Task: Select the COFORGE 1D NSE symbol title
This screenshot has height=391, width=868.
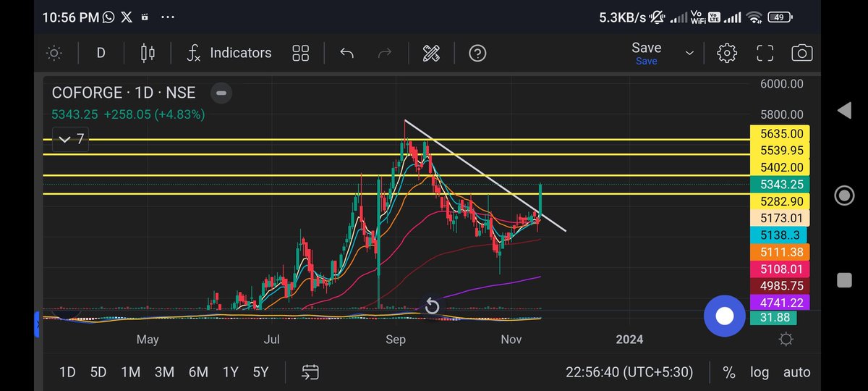Action: 124,93
